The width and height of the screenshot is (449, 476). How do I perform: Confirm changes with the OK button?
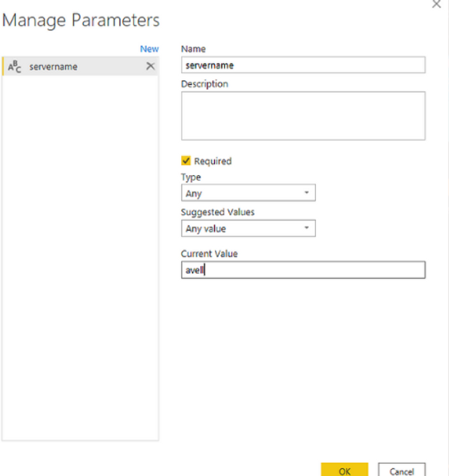click(x=345, y=470)
